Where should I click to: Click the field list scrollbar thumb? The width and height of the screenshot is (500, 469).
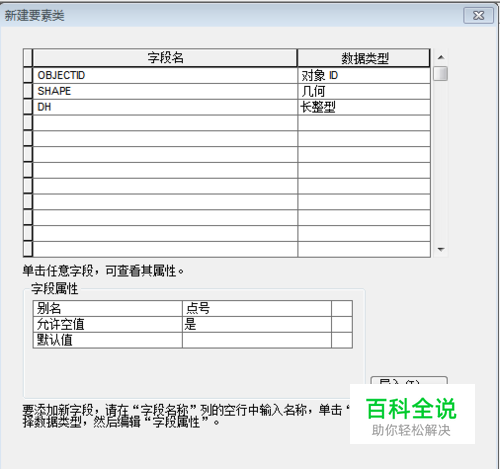tap(440, 74)
